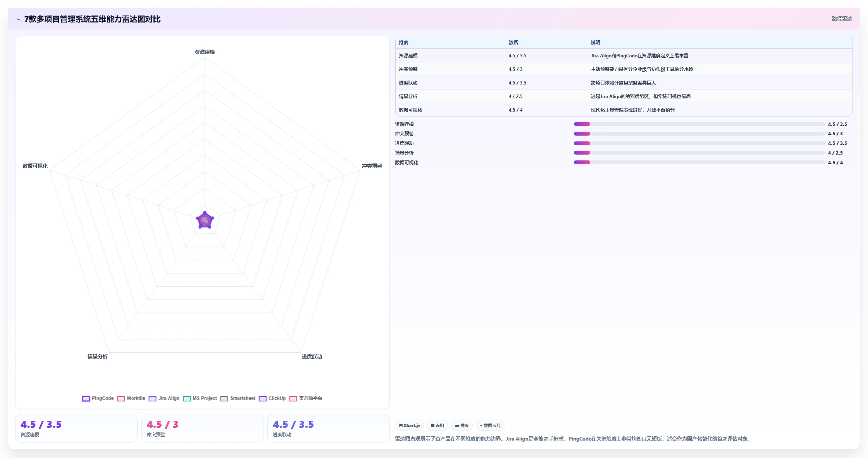Viewport: 868px width, 458px height.
Task: Click the 数据卡片 tag chip
Action: coord(490,425)
